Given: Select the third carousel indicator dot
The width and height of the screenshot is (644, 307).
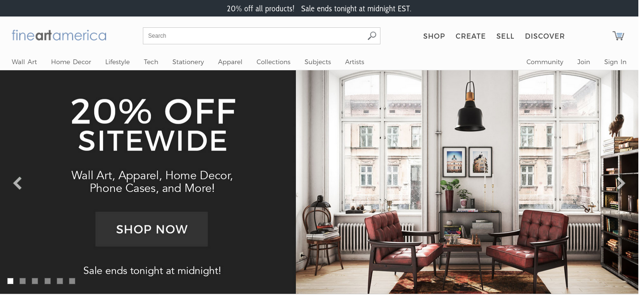Looking at the screenshot, I should pos(35,281).
